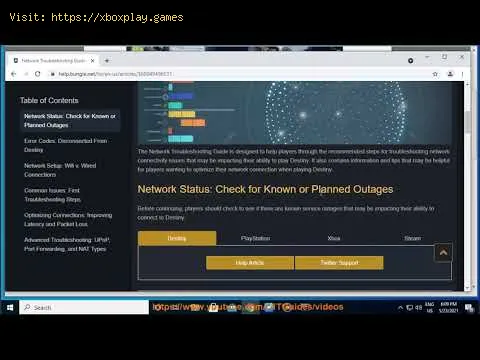Click the Windows taskbar search box

click(x=84, y=307)
